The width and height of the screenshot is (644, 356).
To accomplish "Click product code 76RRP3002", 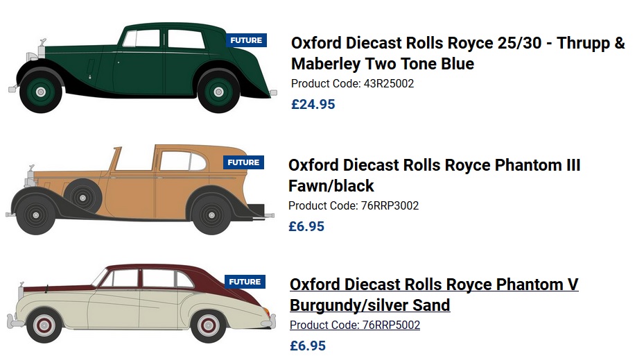I will 354,206.
